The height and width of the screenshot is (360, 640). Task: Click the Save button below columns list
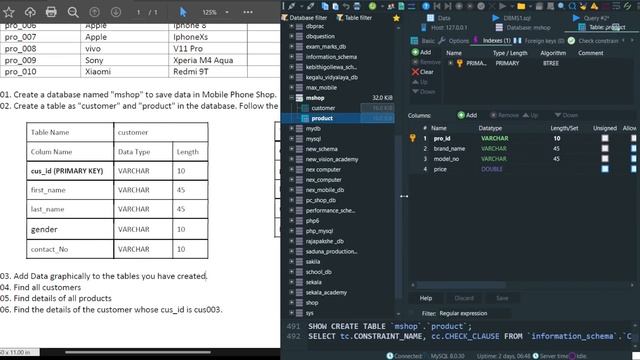tap(502, 298)
